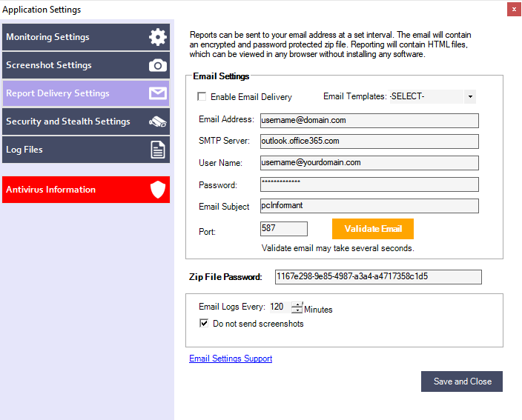Decrease the Email Logs Every minutes value

click(x=297, y=310)
